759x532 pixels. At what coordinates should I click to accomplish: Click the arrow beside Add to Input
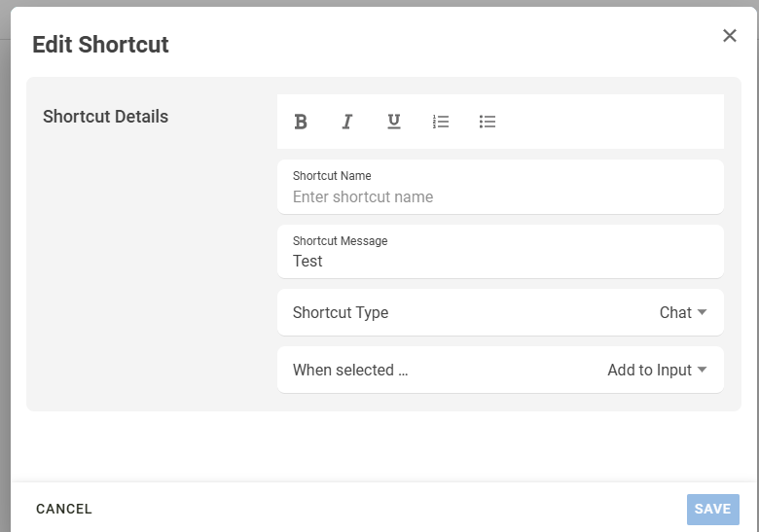[703, 370]
